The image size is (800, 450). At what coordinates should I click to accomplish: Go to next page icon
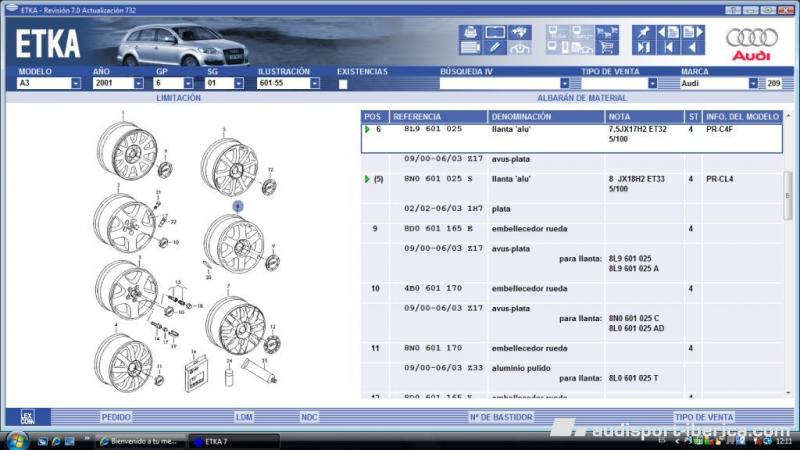(x=693, y=32)
